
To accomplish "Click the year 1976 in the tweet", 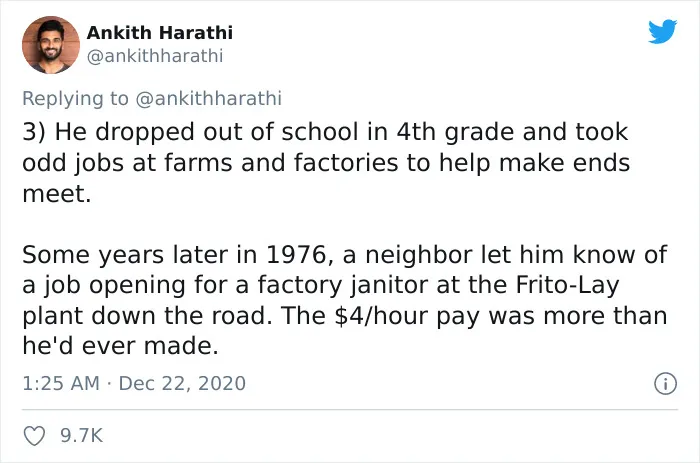I will (296, 255).
